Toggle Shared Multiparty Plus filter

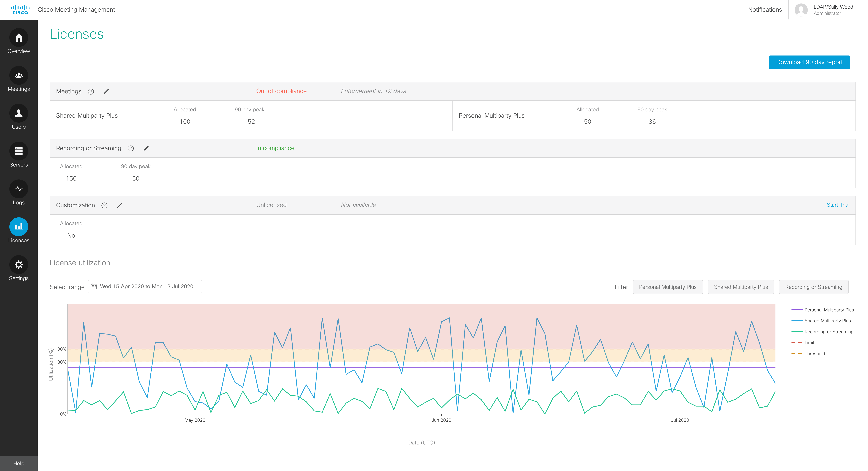click(741, 287)
